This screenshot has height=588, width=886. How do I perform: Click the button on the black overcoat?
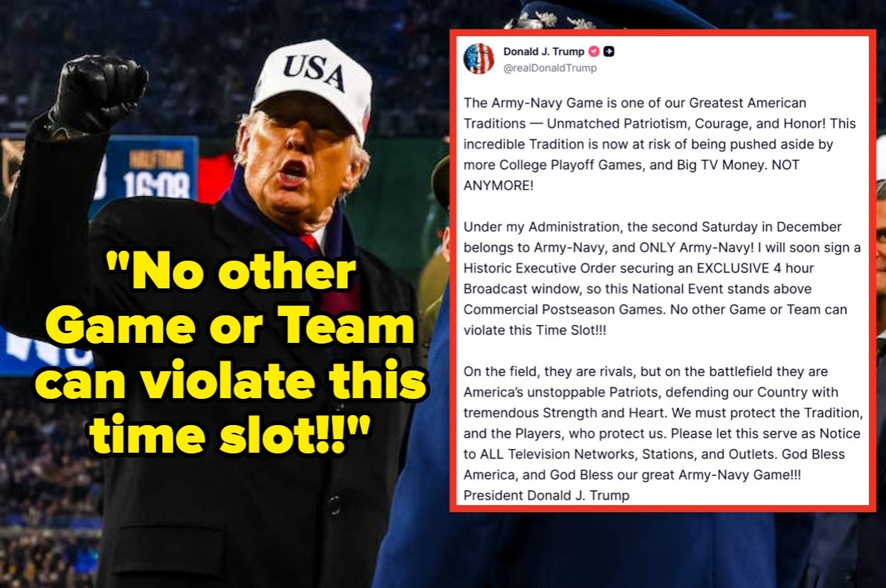[334, 507]
